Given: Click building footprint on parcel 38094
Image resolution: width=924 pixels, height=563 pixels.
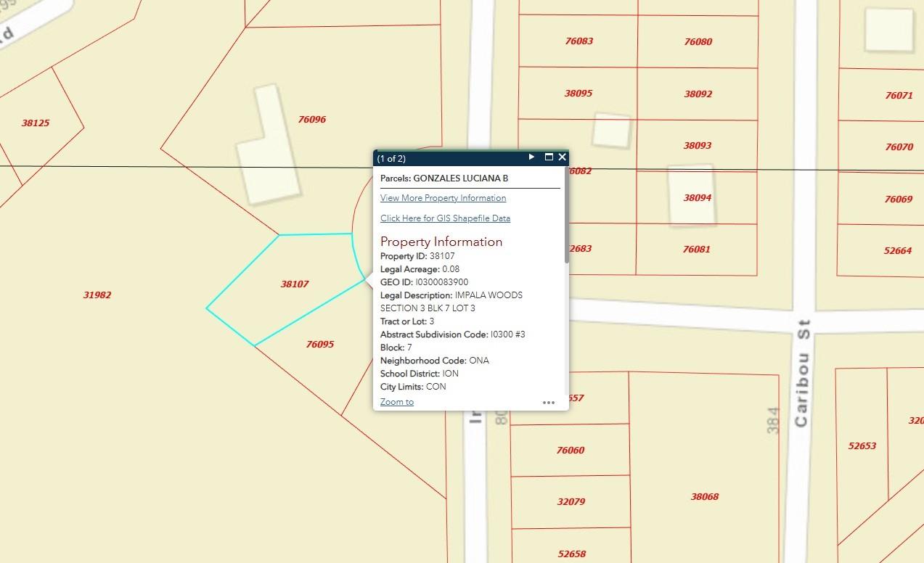Looking at the screenshot, I should 690,194.
